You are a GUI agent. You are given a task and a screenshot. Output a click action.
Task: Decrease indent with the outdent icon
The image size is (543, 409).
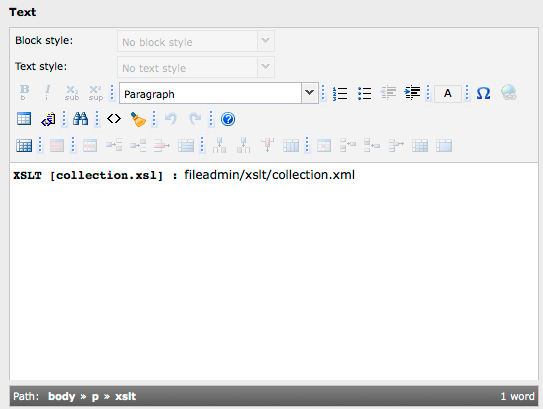388,93
